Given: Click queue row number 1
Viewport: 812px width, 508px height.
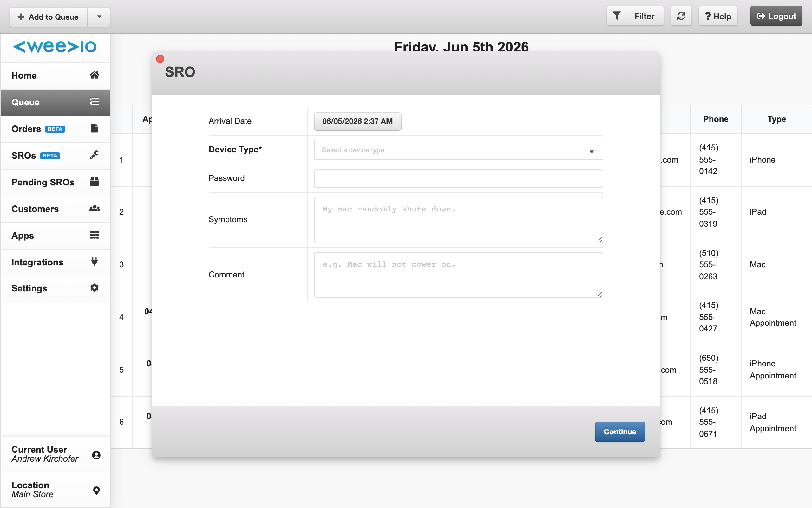Looking at the screenshot, I should 121,160.
